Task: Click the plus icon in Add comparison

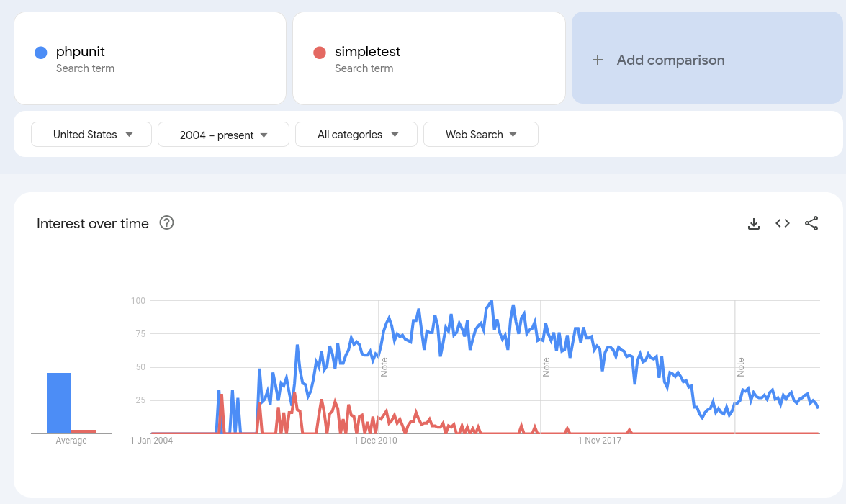Action: point(597,60)
